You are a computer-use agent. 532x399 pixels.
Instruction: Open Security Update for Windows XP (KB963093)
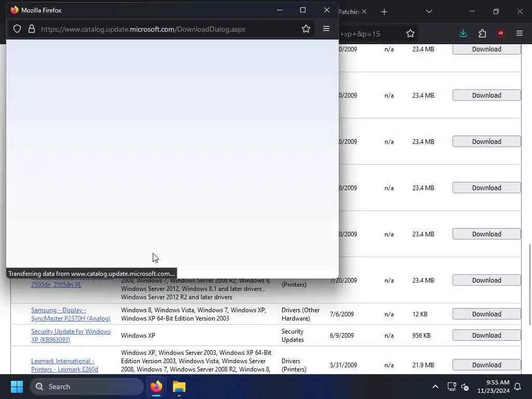(x=71, y=336)
